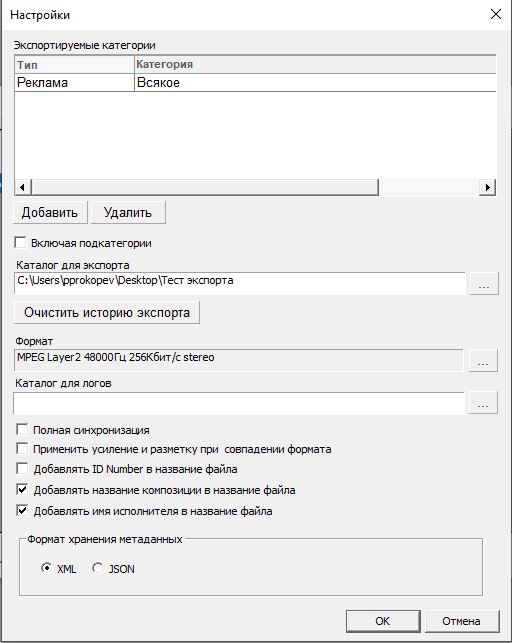Browse for Каталог для логов folder
Screen dimensions: 512x643
483,402
